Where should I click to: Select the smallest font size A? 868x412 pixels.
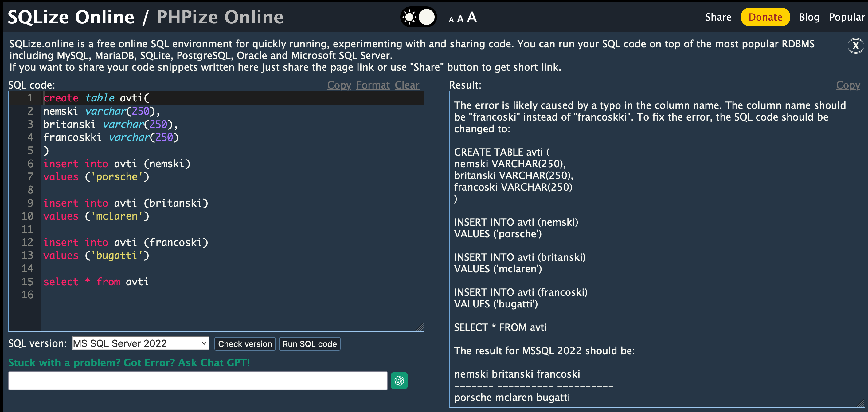point(451,20)
